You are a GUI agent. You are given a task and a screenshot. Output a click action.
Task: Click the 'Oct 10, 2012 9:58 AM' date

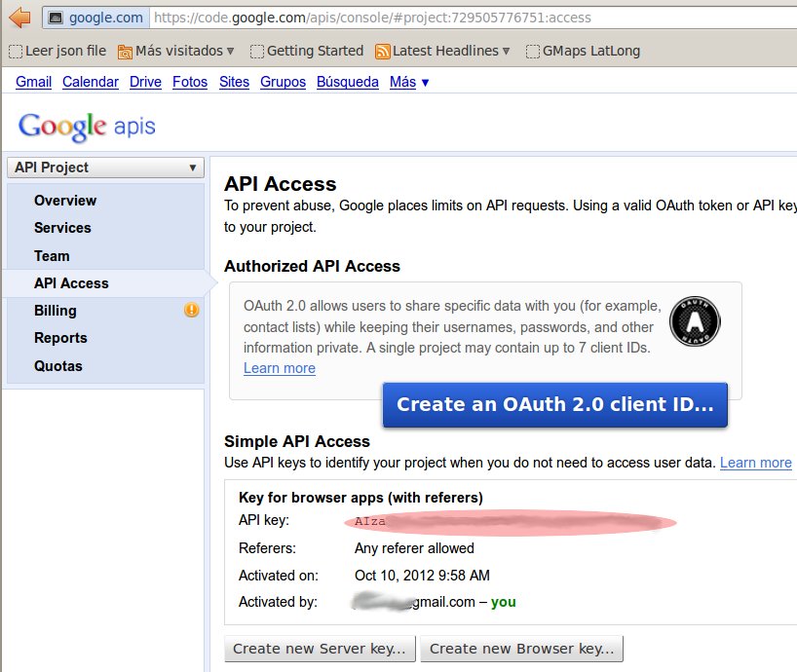[x=422, y=575]
